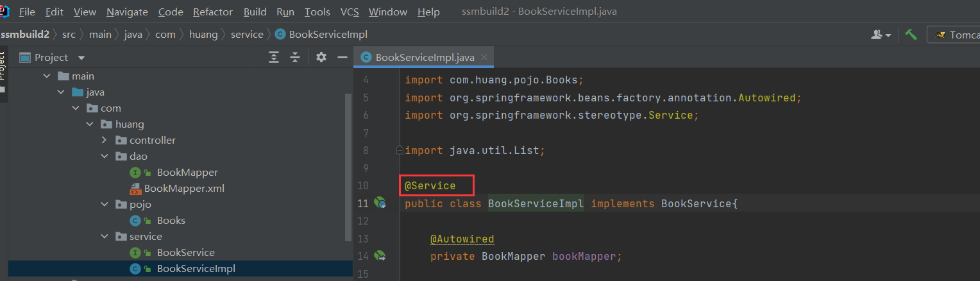980x281 pixels.
Task: Open the Code menu
Action: [171, 12]
